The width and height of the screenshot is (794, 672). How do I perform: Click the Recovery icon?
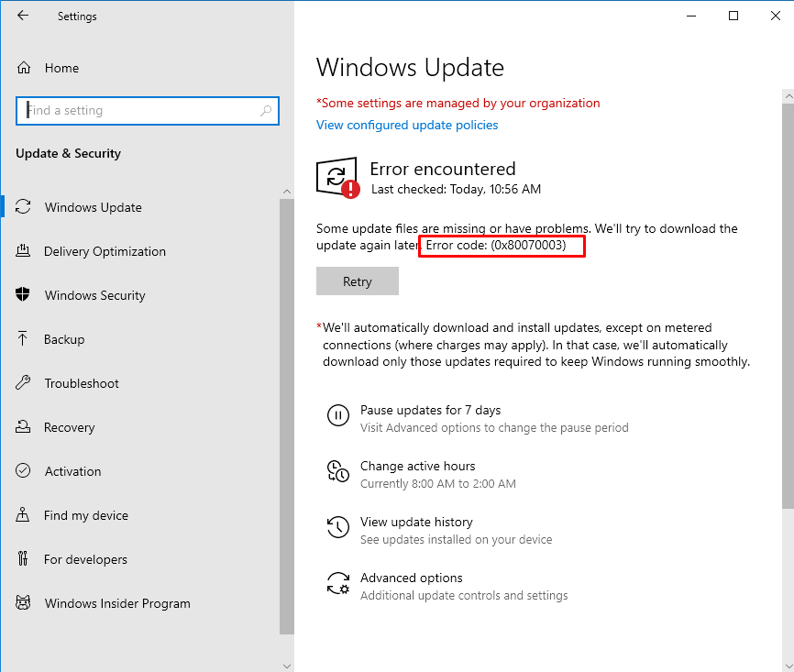click(x=23, y=426)
